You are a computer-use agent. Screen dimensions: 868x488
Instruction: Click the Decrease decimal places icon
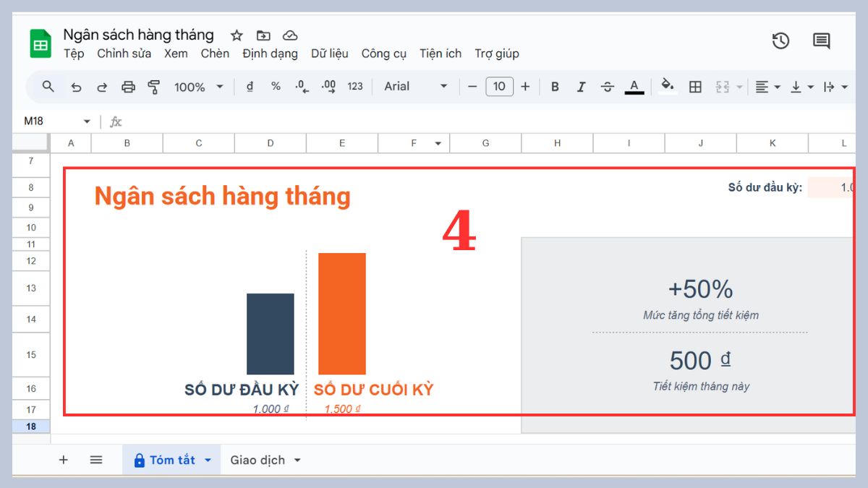[300, 86]
